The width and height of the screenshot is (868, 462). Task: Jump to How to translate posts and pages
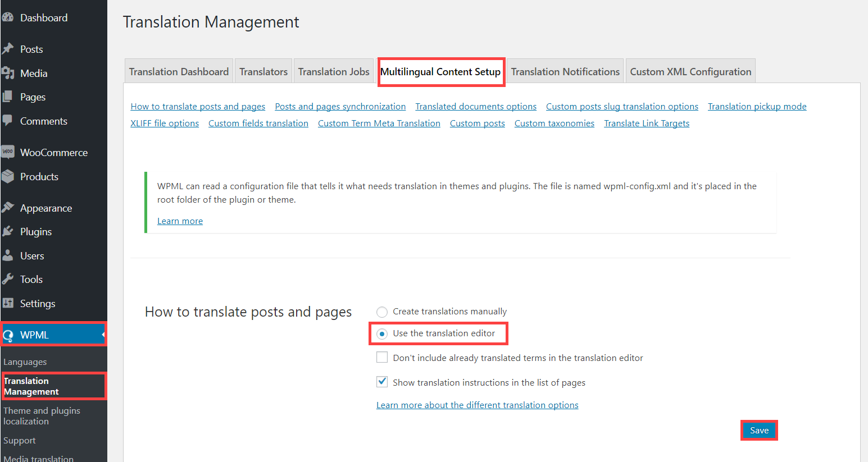click(198, 107)
